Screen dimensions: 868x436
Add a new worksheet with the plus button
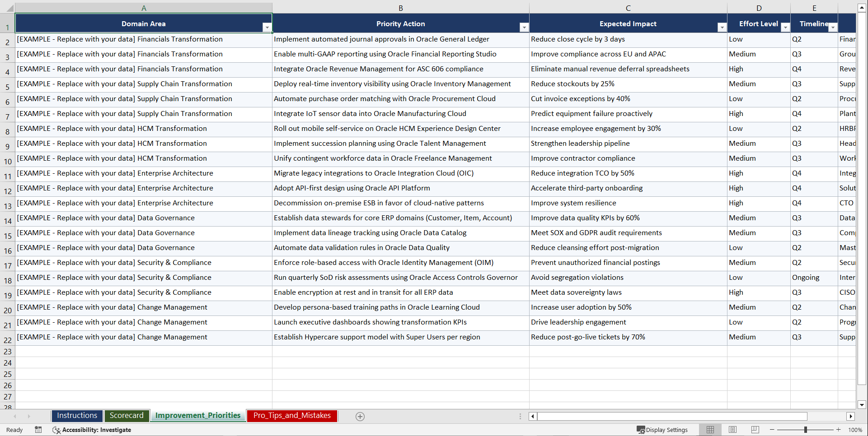[x=360, y=416]
